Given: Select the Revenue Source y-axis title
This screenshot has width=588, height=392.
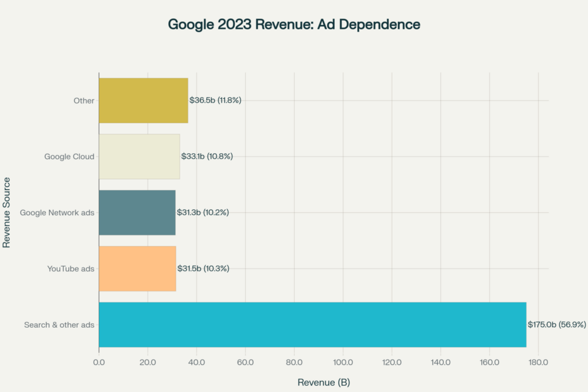Looking at the screenshot, I should tap(7, 212).
